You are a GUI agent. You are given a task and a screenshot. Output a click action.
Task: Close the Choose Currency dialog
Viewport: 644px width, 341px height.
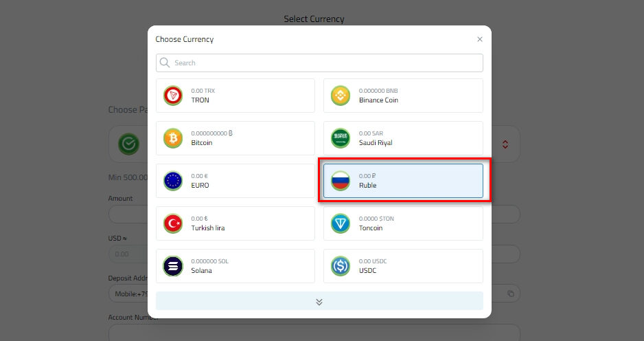pos(480,39)
